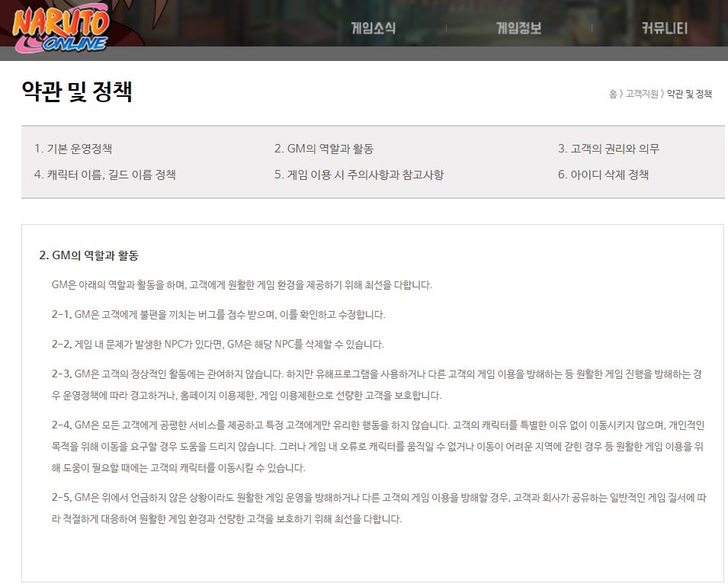Click the clause 2-5 paragraph's first line
The image size is (728, 587).
[x=379, y=497]
